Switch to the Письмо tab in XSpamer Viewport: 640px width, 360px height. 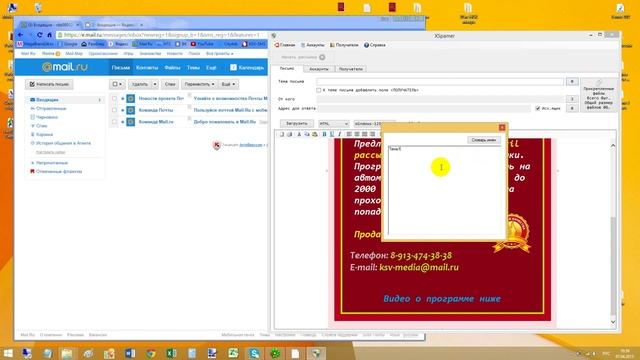click(287, 69)
